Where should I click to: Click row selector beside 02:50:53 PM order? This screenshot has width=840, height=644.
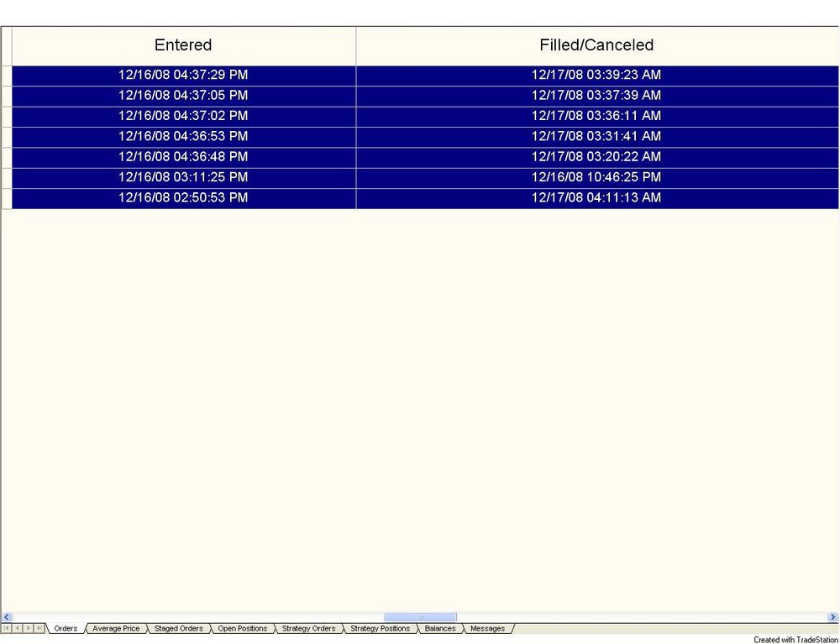pyautogui.click(x=7, y=199)
